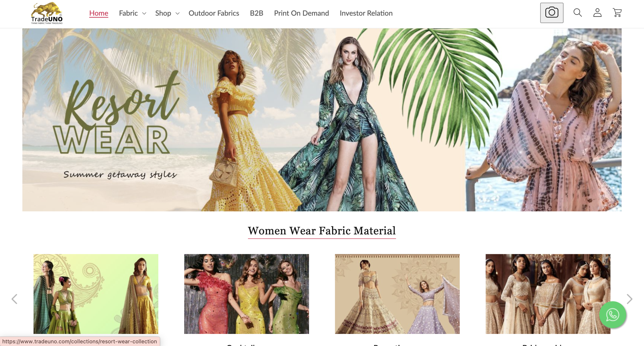The height and width of the screenshot is (346, 644).
Task: Open beige and lavender lehenga thumbnail
Action: point(397,294)
